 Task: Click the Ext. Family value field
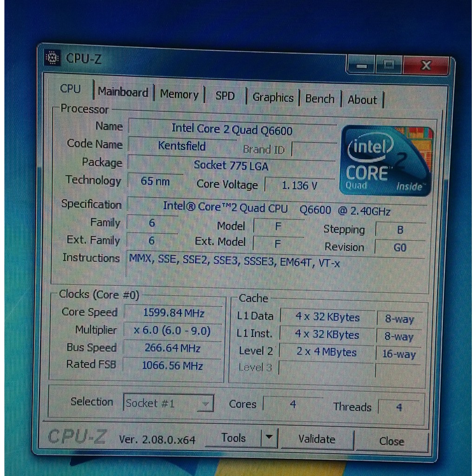pos(152,241)
